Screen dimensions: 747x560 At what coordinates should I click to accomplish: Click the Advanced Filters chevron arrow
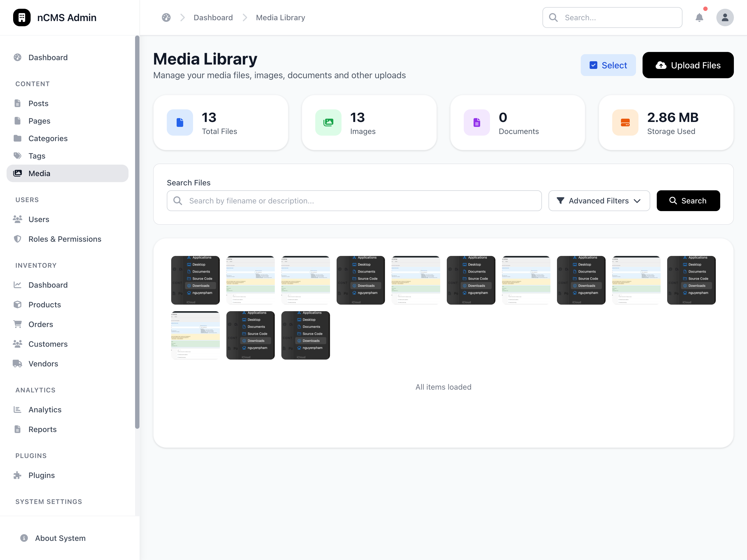coord(637,201)
